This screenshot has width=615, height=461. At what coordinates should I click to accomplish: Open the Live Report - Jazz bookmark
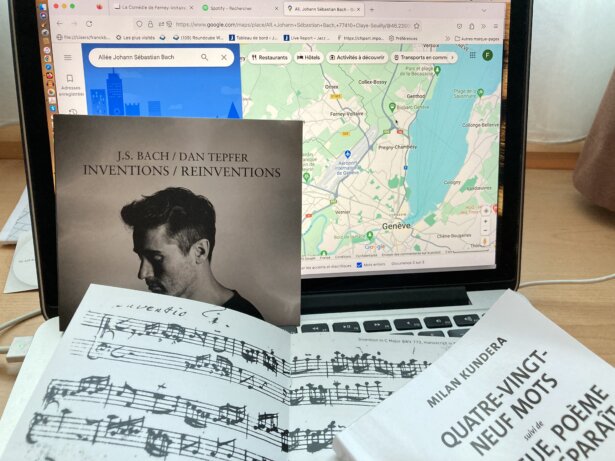pyautogui.click(x=308, y=38)
